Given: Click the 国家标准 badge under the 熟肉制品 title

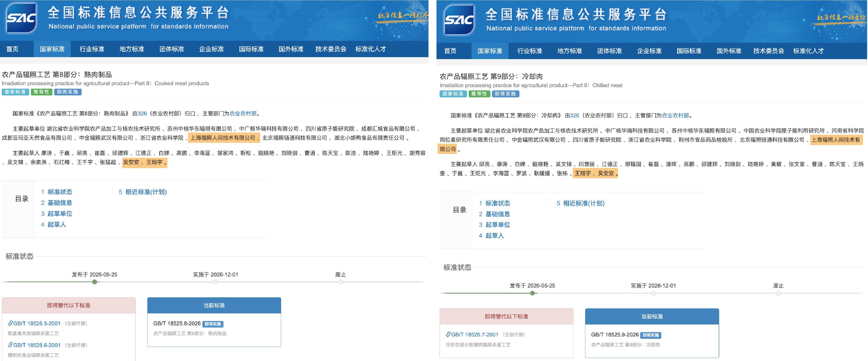Looking at the screenshot, I should point(15,92).
